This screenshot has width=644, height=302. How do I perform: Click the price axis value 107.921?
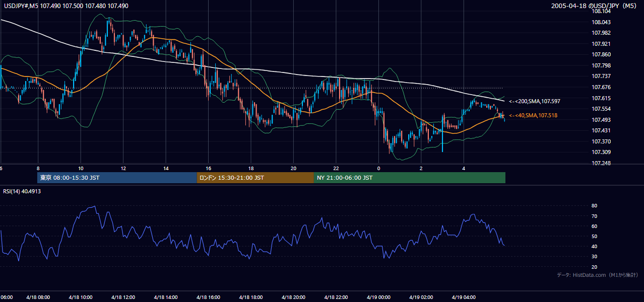pyautogui.click(x=601, y=44)
